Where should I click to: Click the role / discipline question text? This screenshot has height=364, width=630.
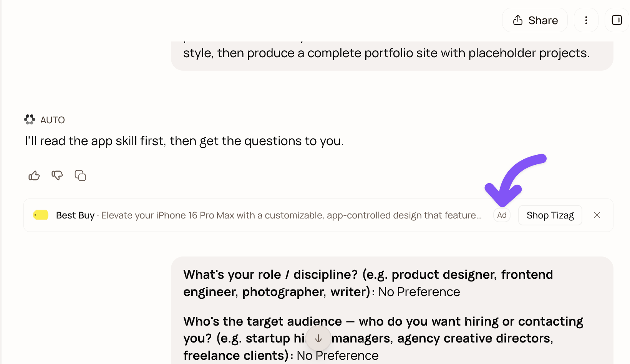(368, 283)
